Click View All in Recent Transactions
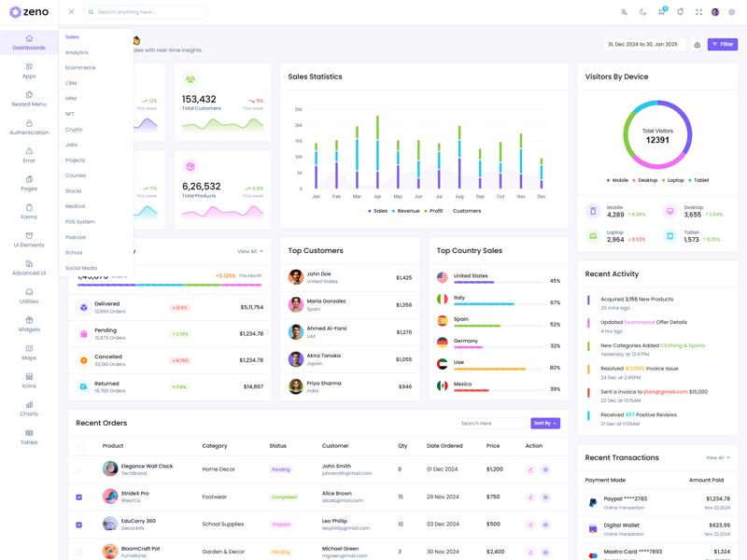Screen dimensions: 747x560 coord(717,457)
